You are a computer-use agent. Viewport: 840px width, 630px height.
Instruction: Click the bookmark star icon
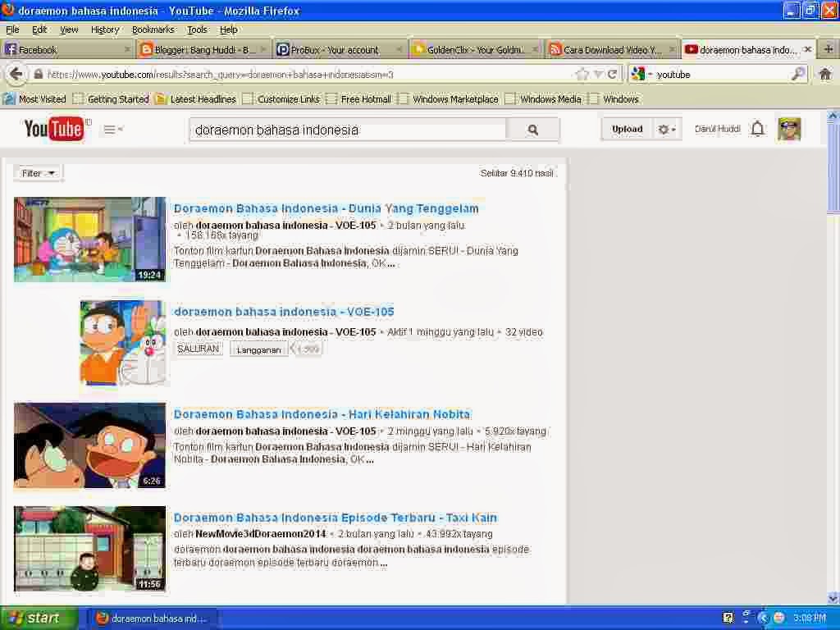582,75
